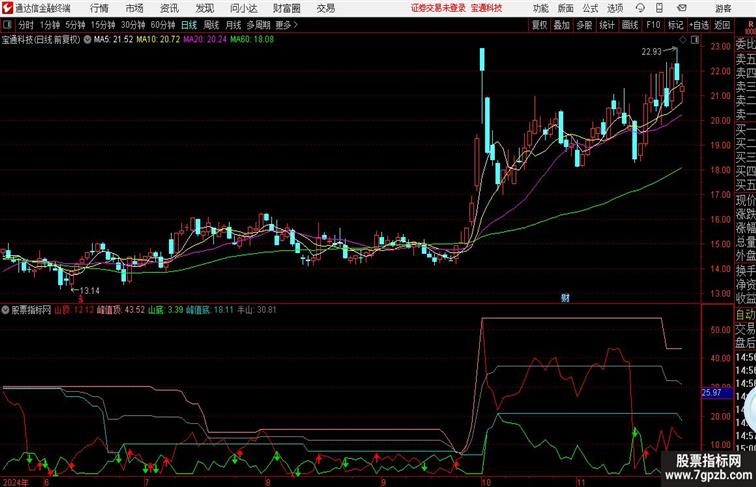The width and height of the screenshot is (756, 487).
Task: Toggle the panel layout icon beside the diamond
Action: point(694,40)
